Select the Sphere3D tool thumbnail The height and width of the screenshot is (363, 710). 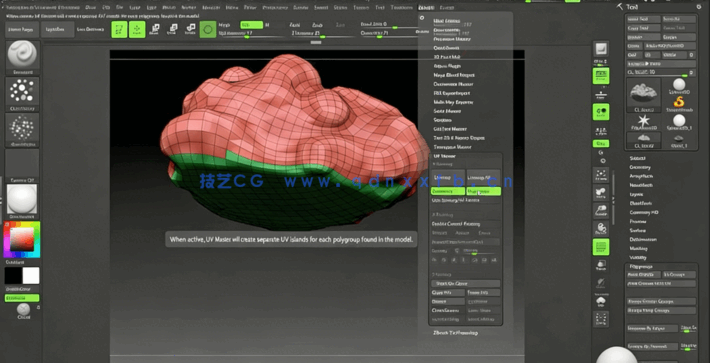[x=678, y=86]
